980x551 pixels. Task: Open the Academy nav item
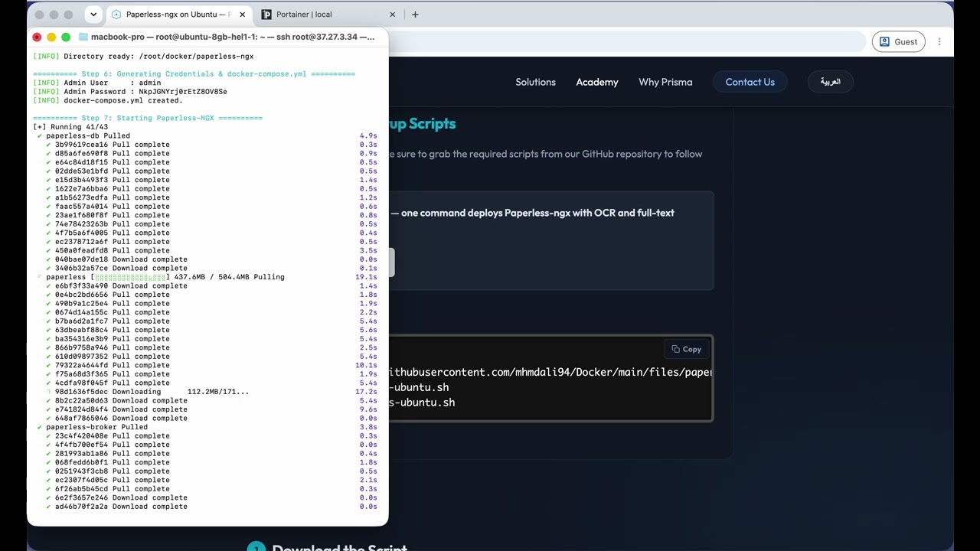597,82
